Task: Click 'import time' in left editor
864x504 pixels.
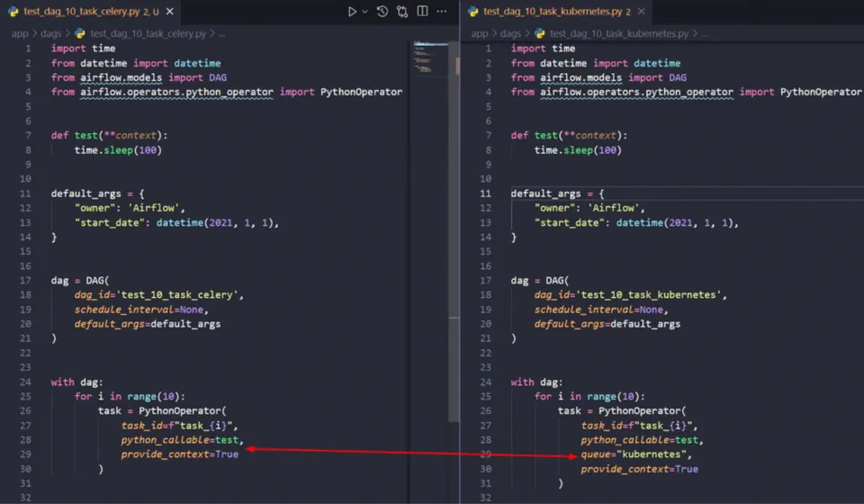Action: coord(83,49)
